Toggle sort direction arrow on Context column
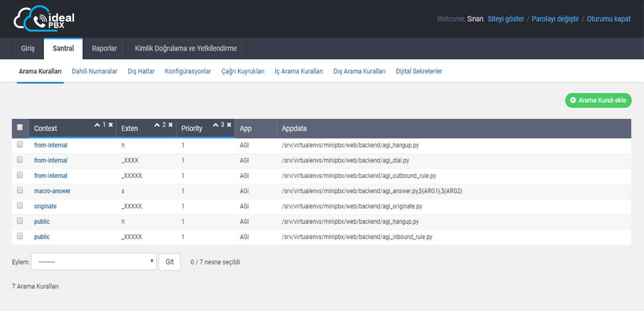 click(x=97, y=125)
